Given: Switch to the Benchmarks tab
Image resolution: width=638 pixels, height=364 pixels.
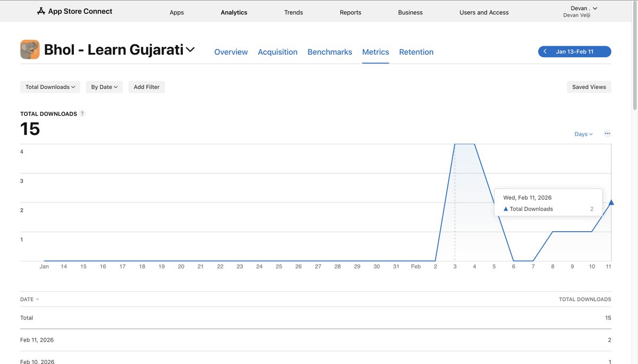Looking at the screenshot, I should pos(330,52).
